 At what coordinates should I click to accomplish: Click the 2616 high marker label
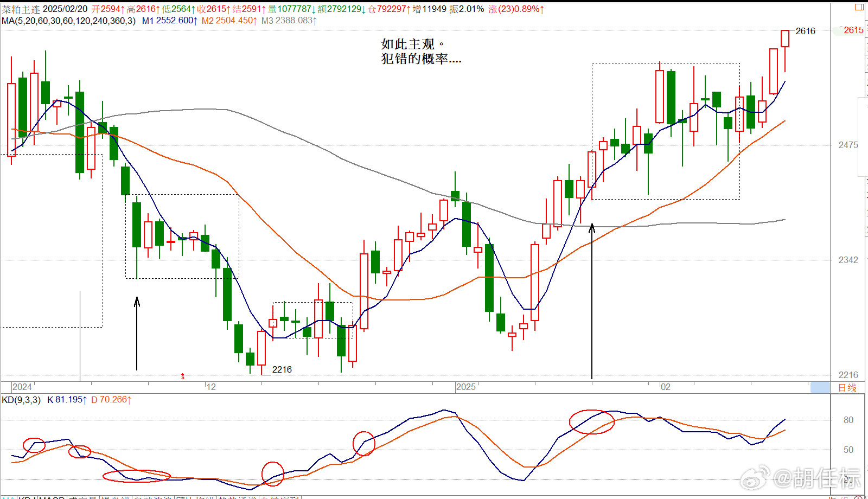[x=806, y=31]
